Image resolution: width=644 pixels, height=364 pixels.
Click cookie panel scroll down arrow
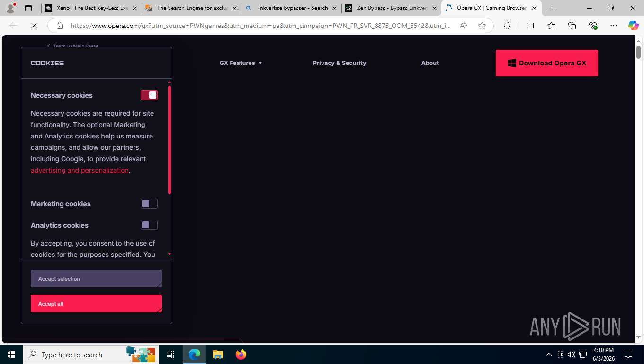pos(170,255)
